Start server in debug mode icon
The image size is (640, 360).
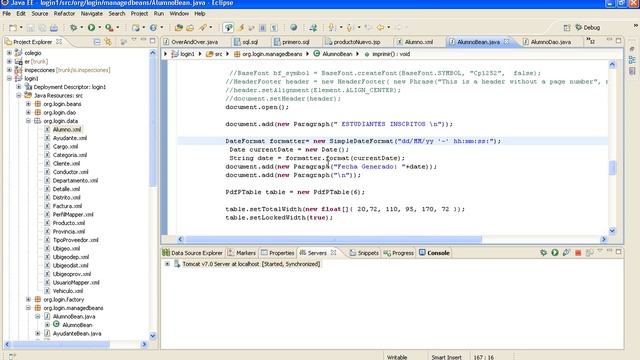click(x=543, y=253)
